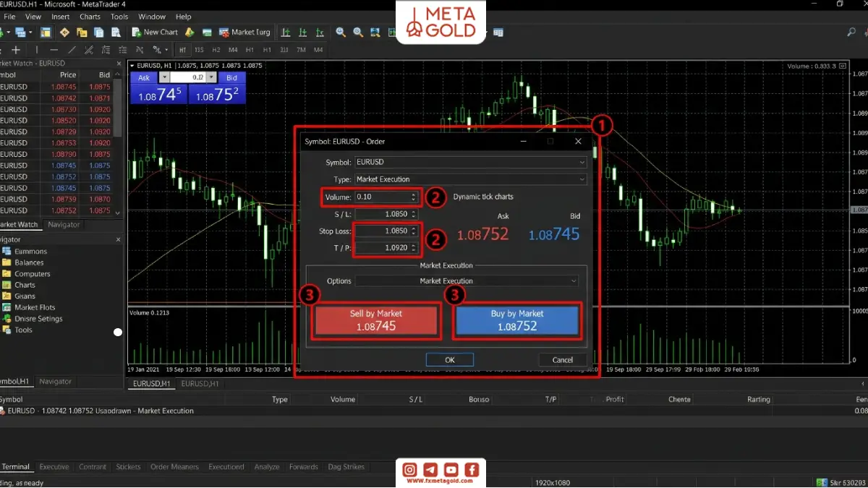Image resolution: width=868 pixels, height=488 pixels.
Task: Open the chart title EURUSD,H1 arrow menu
Action: [132, 66]
